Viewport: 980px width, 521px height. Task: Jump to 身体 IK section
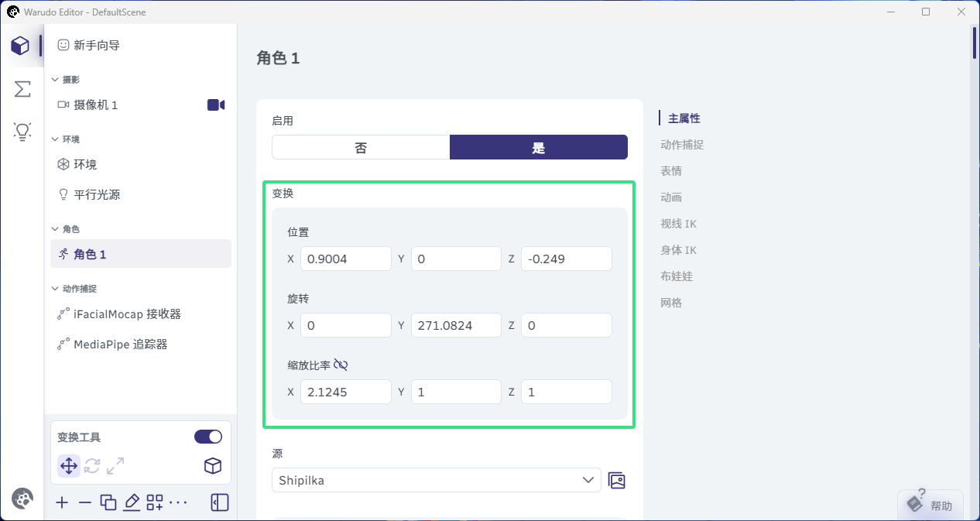coord(679,250)
